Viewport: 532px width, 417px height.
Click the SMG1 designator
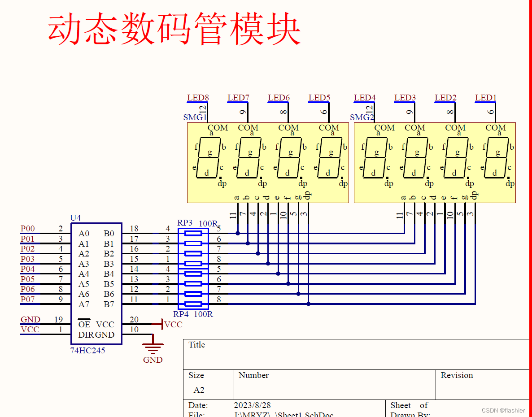click(195, 117)
